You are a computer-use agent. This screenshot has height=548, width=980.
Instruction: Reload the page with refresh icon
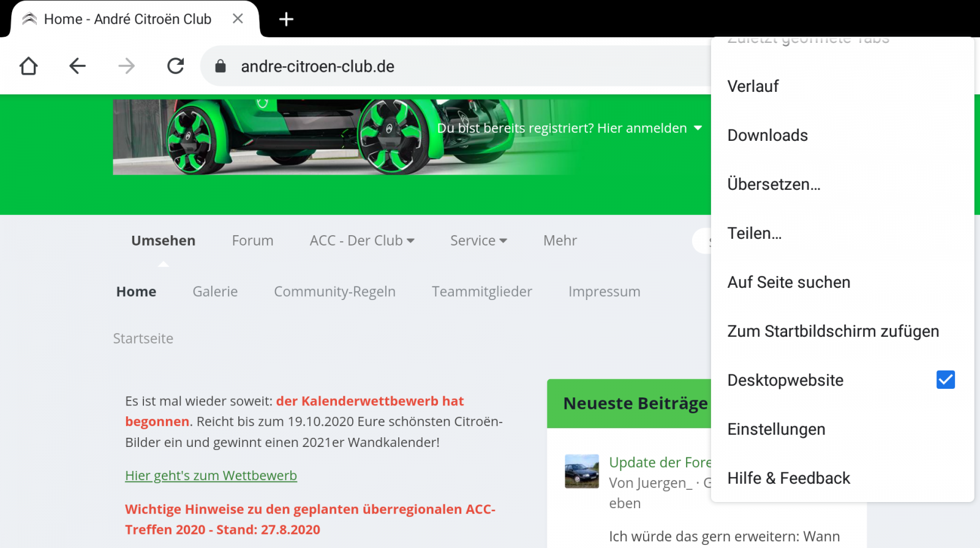point(176,66)
